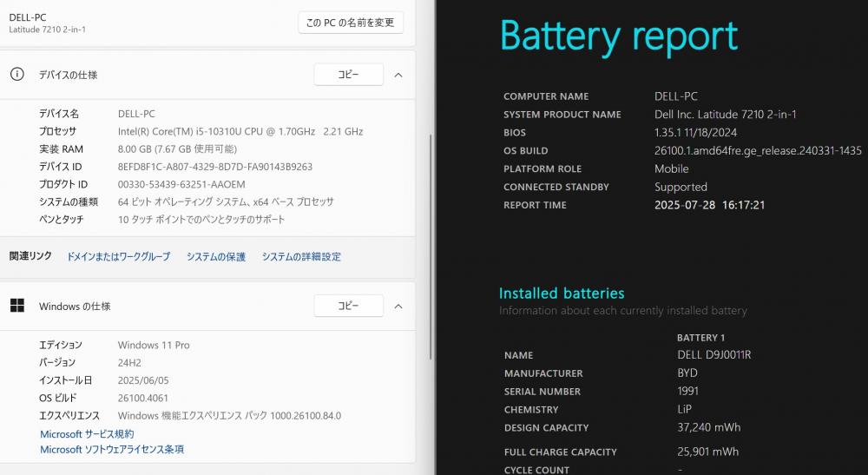Collapse the Windows の仕様 section chevron
Image resolution: width=868 pixels, height=475 pixels.
[x=398, y=307]
